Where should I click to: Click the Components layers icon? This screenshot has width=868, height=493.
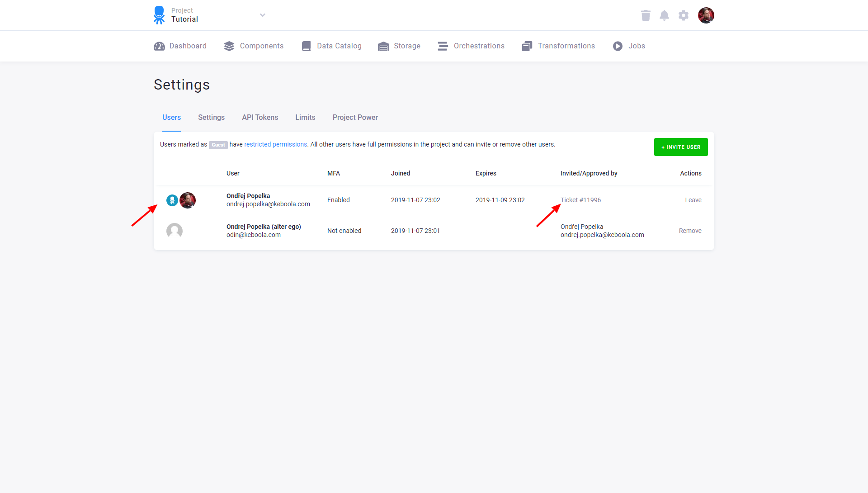click(229, 46)
